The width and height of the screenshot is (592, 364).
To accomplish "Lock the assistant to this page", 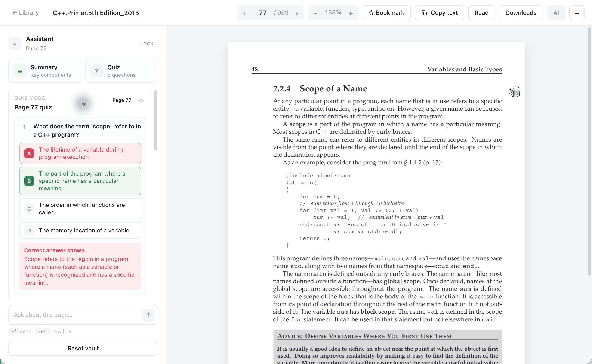I will pyautogui.click(x=147, y=44).
